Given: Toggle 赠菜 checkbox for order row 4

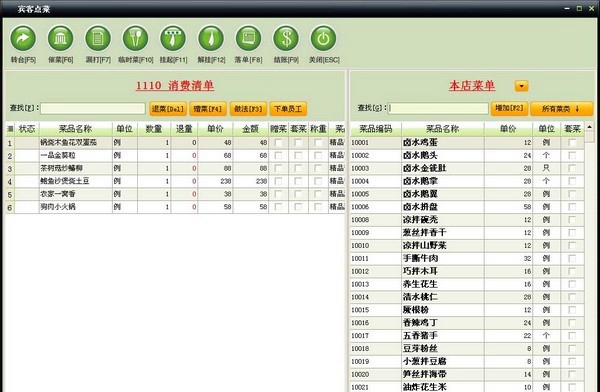Looking at the screenshot, I should point(279,181).
